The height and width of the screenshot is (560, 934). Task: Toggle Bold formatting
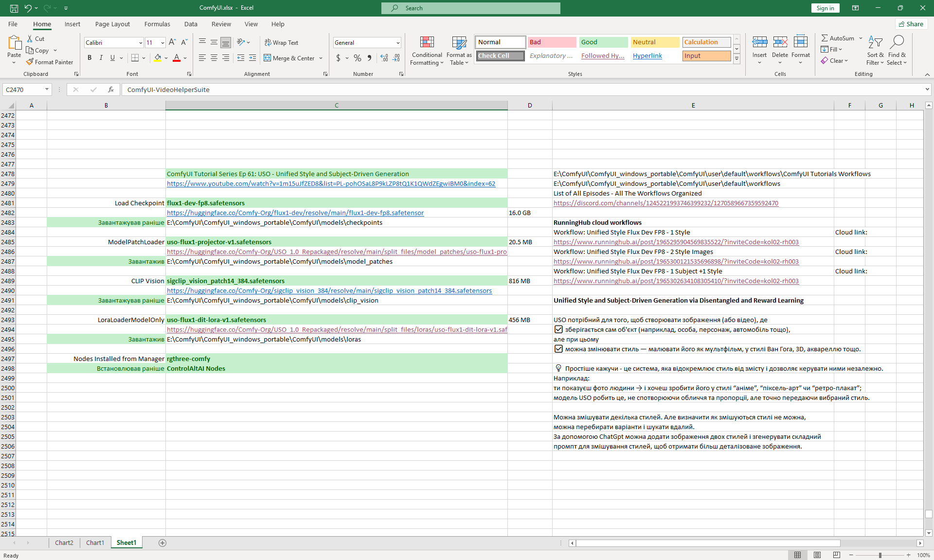(x=90, y=58)
